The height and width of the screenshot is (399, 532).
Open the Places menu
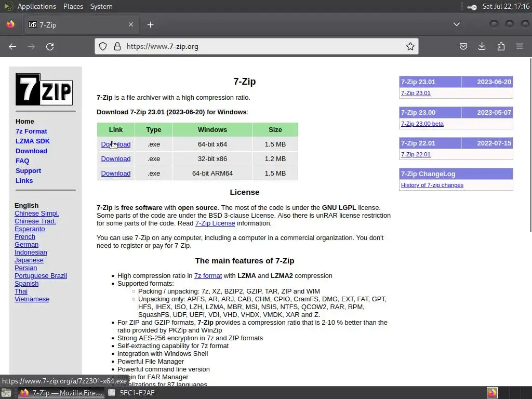pos(73,6)
